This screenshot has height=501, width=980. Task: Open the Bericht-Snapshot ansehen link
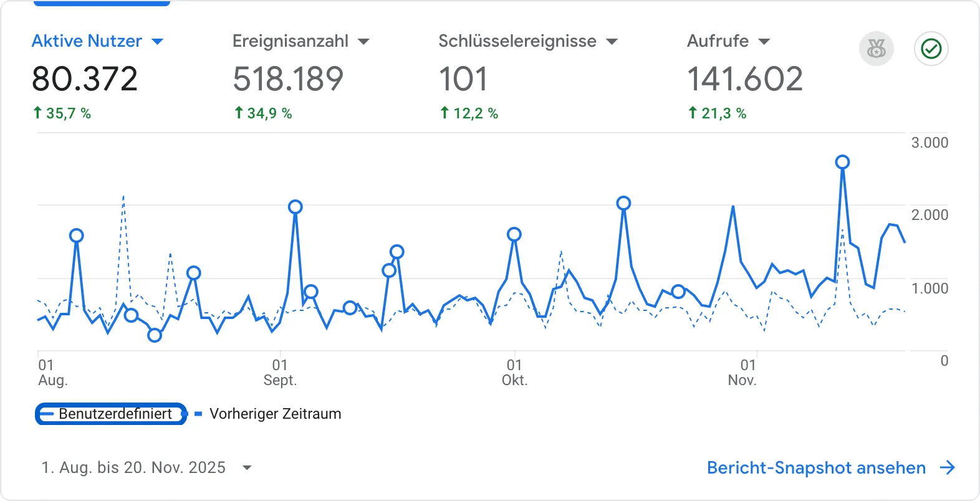(815, 467)
